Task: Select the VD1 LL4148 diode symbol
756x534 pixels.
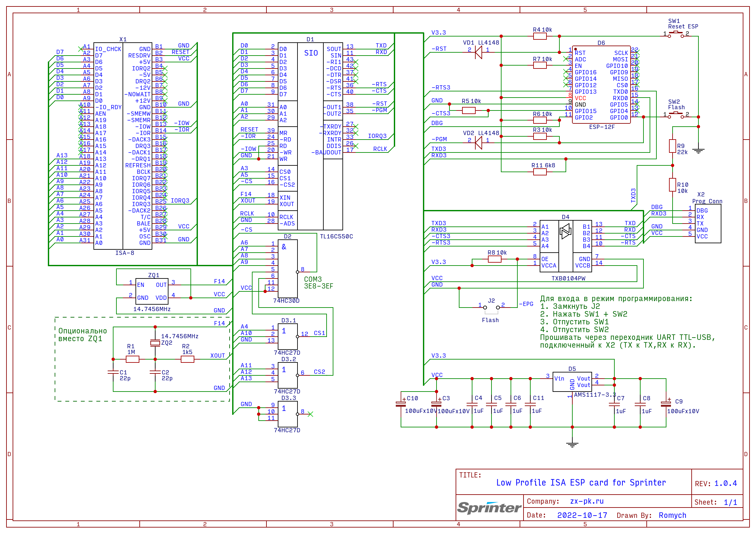Action: [479, 52]
